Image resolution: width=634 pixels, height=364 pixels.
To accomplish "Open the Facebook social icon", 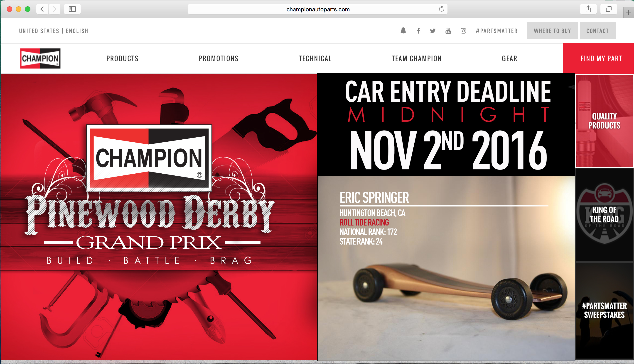I will click(418, 31).
